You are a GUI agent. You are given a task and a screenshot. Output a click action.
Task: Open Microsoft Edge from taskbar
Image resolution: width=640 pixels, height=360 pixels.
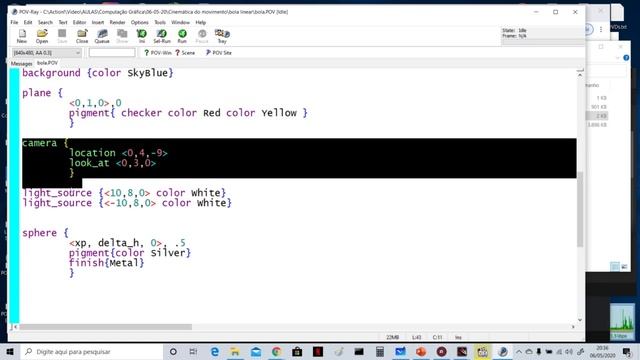[x=214, y=351]
